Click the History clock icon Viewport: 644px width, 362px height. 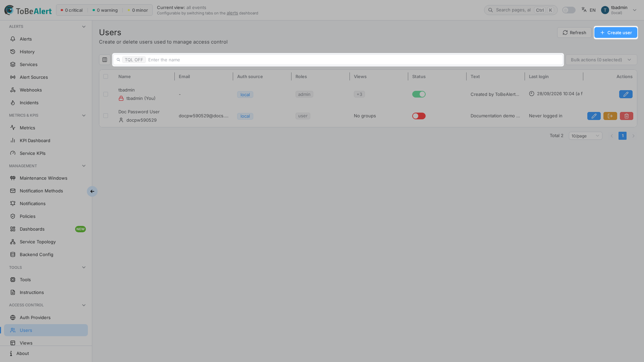tap(13, 52)
